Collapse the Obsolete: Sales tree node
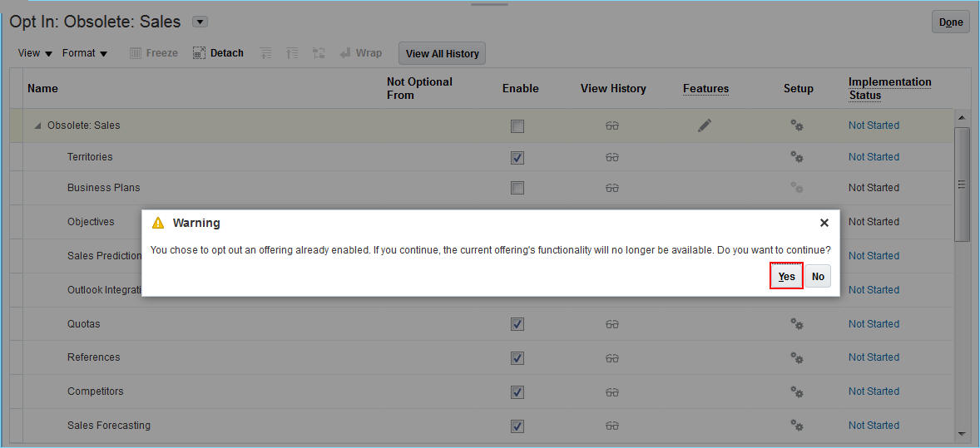This screenshot has height=448, width=980. (37, 126)
